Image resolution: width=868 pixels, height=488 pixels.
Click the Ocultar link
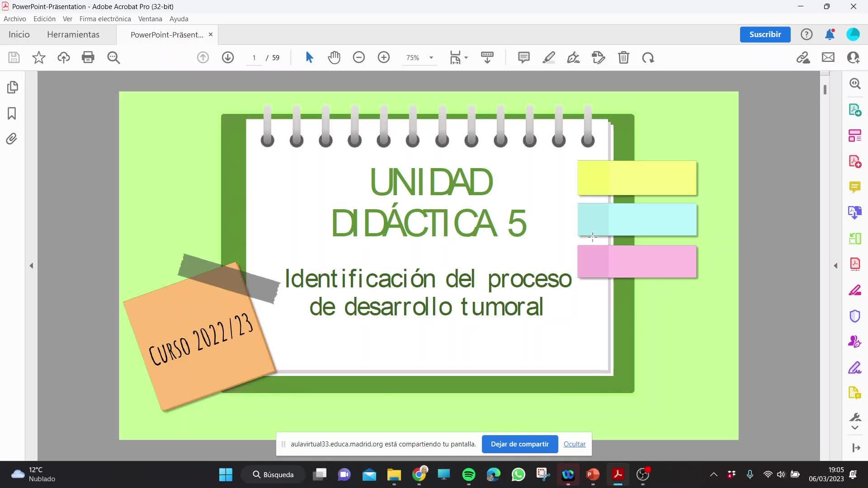point(574,444)
